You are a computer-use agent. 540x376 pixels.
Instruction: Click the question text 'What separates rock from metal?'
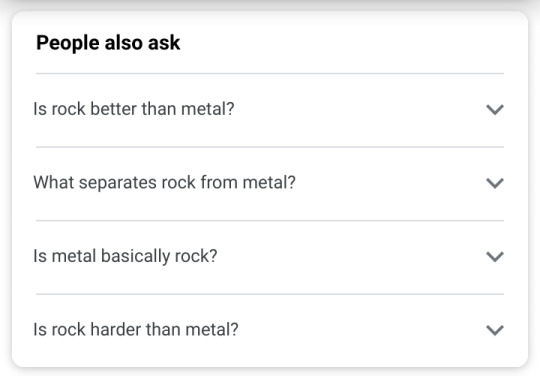tap(164, 182)
